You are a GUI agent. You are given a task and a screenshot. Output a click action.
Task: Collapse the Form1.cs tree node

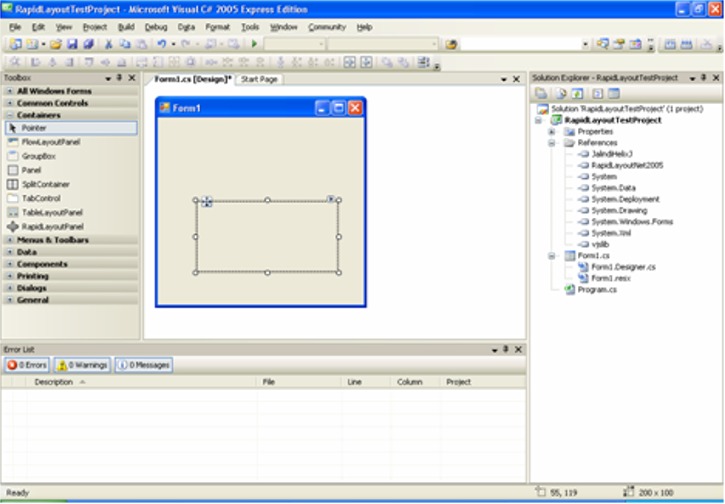click(552, 256)
